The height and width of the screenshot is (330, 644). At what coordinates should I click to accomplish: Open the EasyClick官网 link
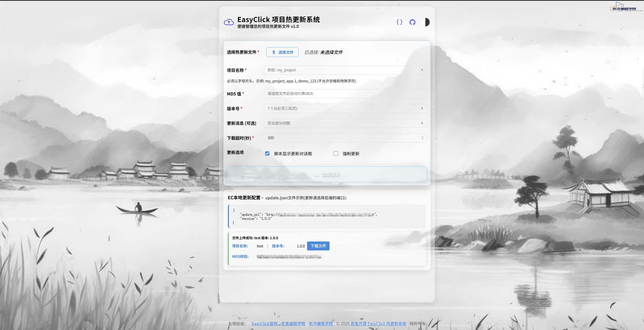[264, 323]
